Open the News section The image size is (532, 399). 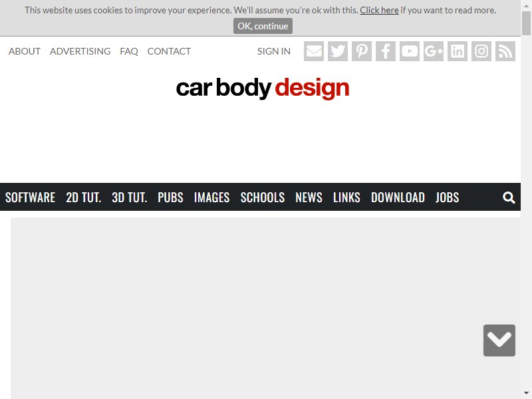point(309,197)
